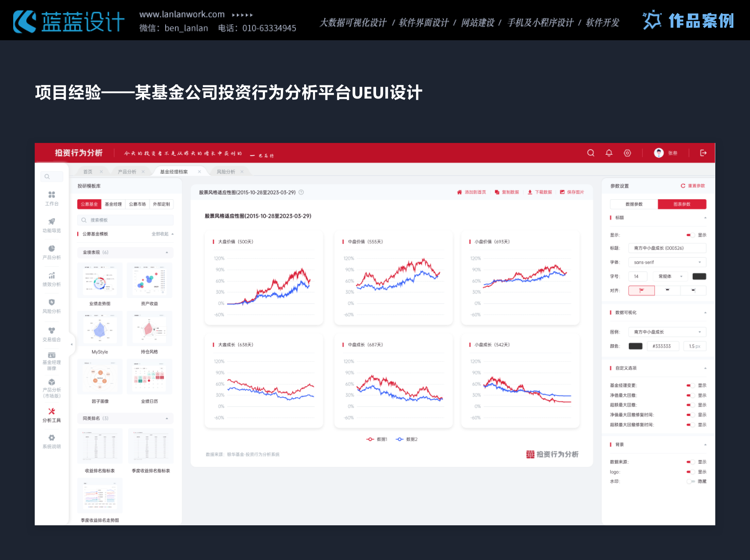This screenshot has width=750, height=560.
Task: Toggle the 基金经理变更 display switch
Action: (690, 385)
